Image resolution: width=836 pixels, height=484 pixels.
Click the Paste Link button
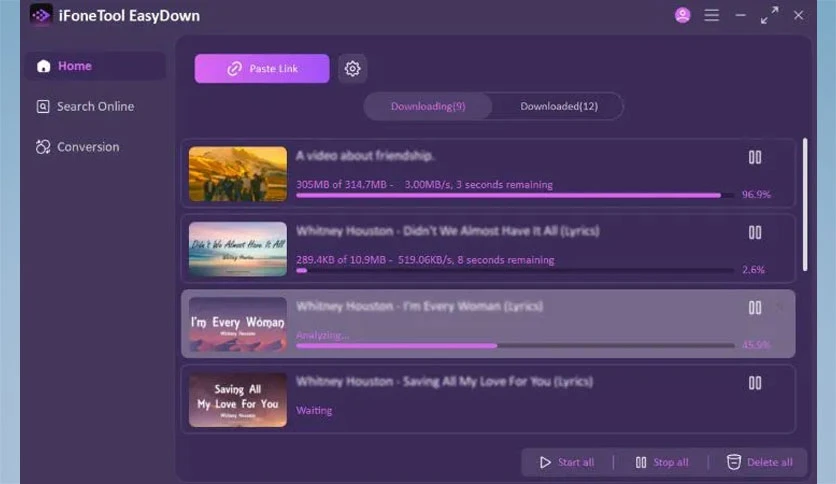pos(262,68)
